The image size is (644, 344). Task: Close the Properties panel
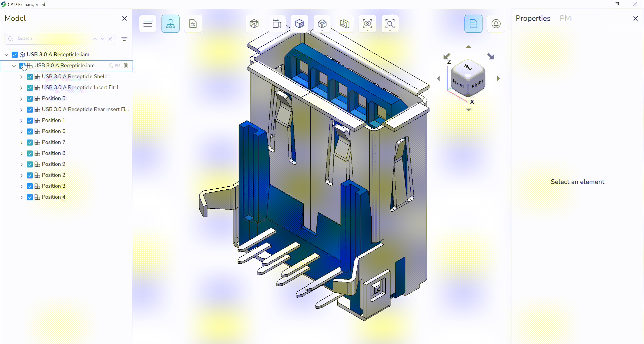[x=635, y=18]
